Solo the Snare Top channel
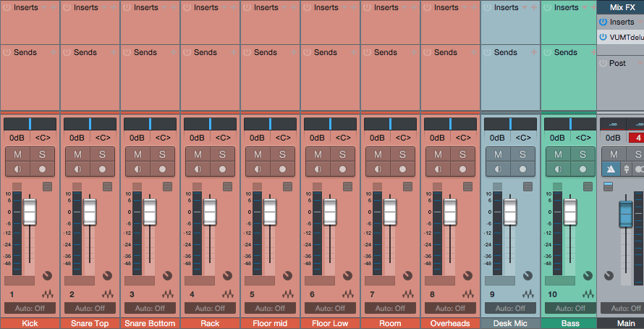The width and height of the screenshot is (644, 329). (102, 154)
